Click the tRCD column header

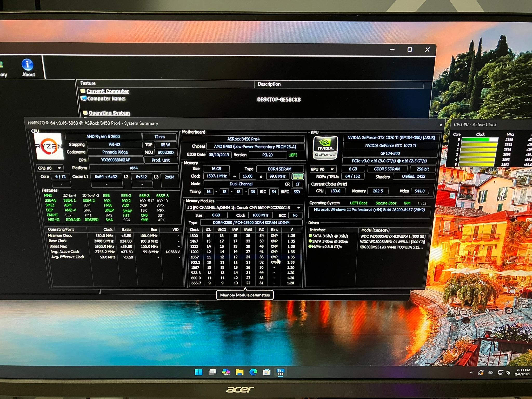point(222,230)
